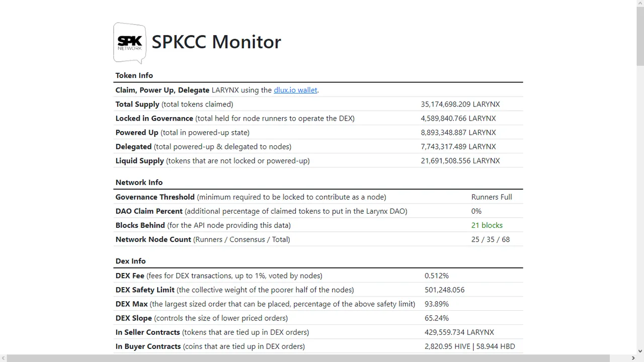
Task: Click the vertical scrollbar thumb
Action: (x=640, y=37)
